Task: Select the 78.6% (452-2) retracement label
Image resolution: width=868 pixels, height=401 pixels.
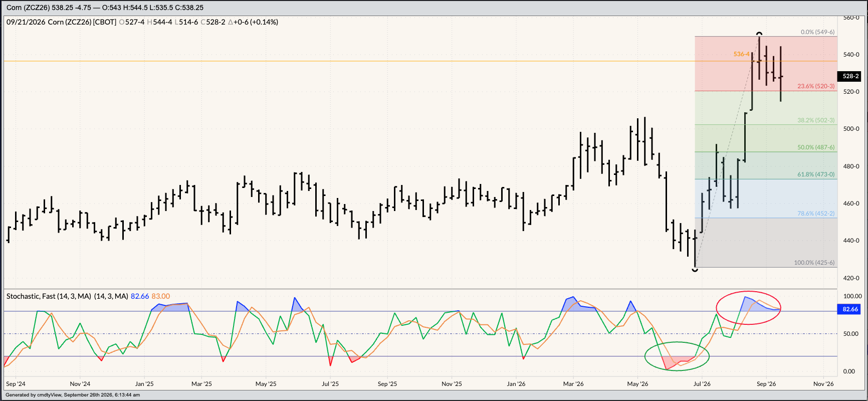Action: (x=816, y=214)
